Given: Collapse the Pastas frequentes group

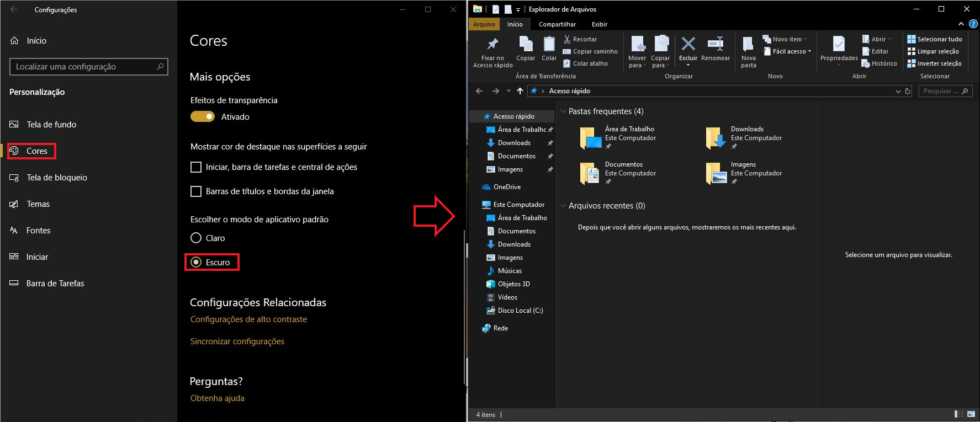Looking at the screenshot, I should point(563,111).
